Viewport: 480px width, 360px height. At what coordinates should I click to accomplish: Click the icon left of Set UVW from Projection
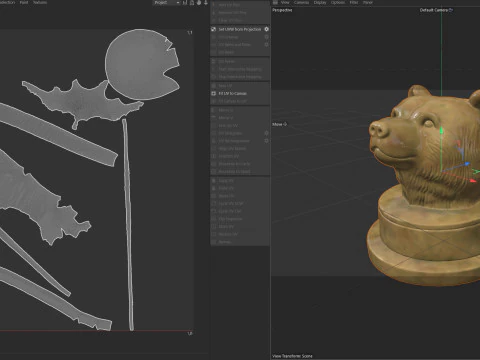[214, 29]
